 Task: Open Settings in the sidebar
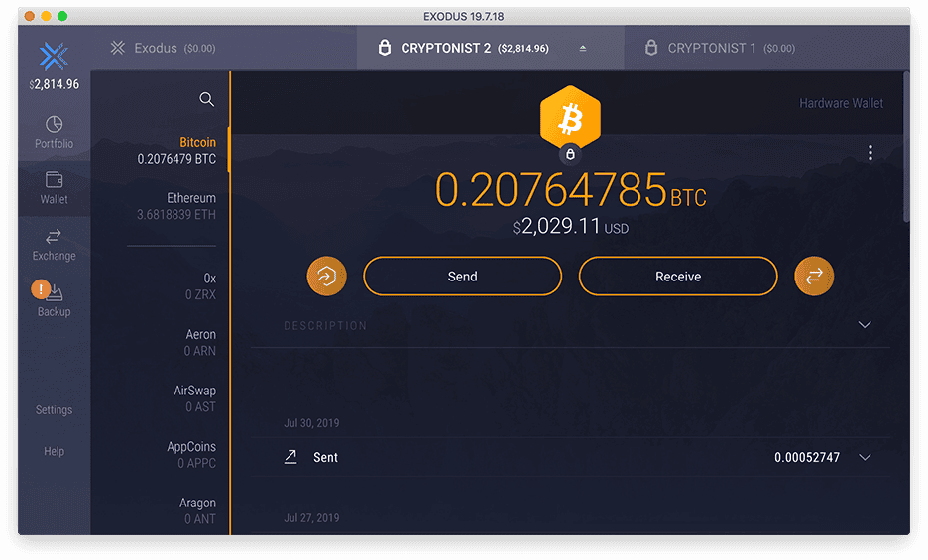54,409
